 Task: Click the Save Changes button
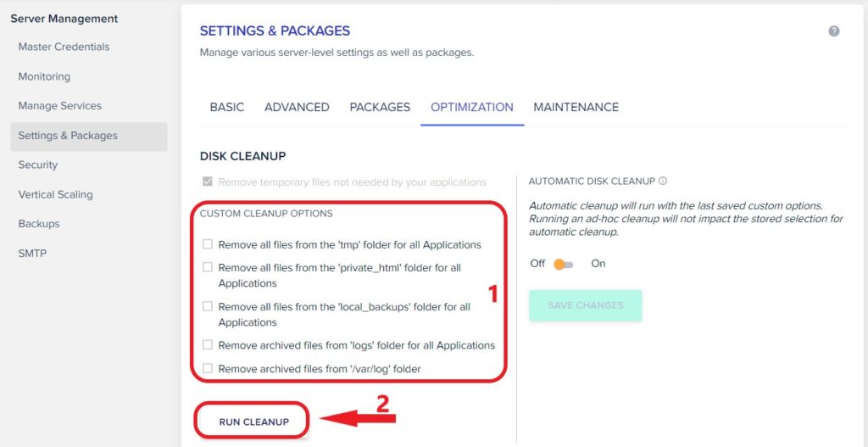point(586,305)
